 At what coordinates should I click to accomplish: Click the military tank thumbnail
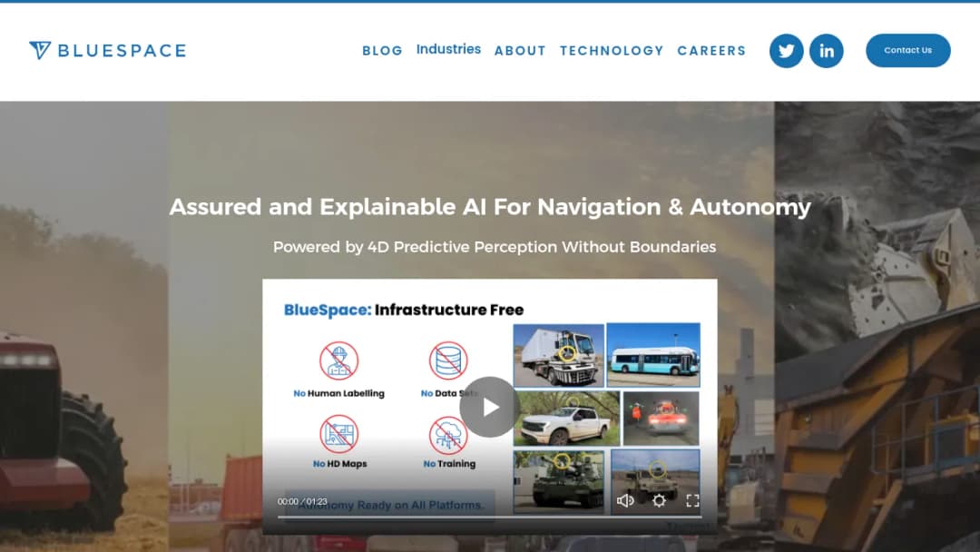click(x=559, y=481)
